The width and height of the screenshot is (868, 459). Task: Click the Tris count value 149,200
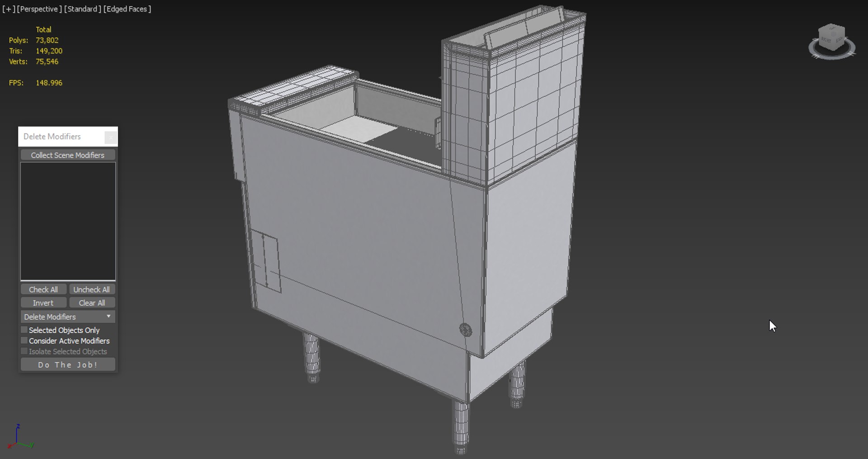[x=49, y=51]
